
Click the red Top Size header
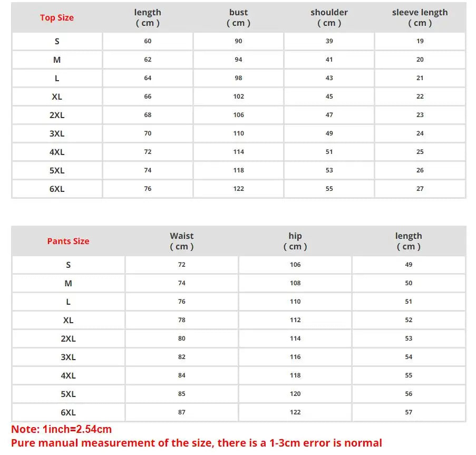[x=57, y=17]
